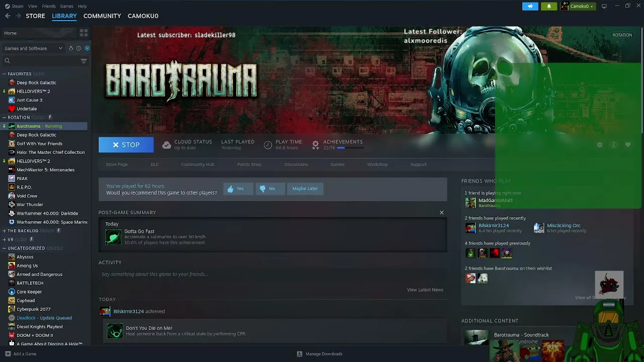Switch to Big Picture mode monitor icon
The height and width of the screenshot is (362, 644).
click(x=604, y=6)
